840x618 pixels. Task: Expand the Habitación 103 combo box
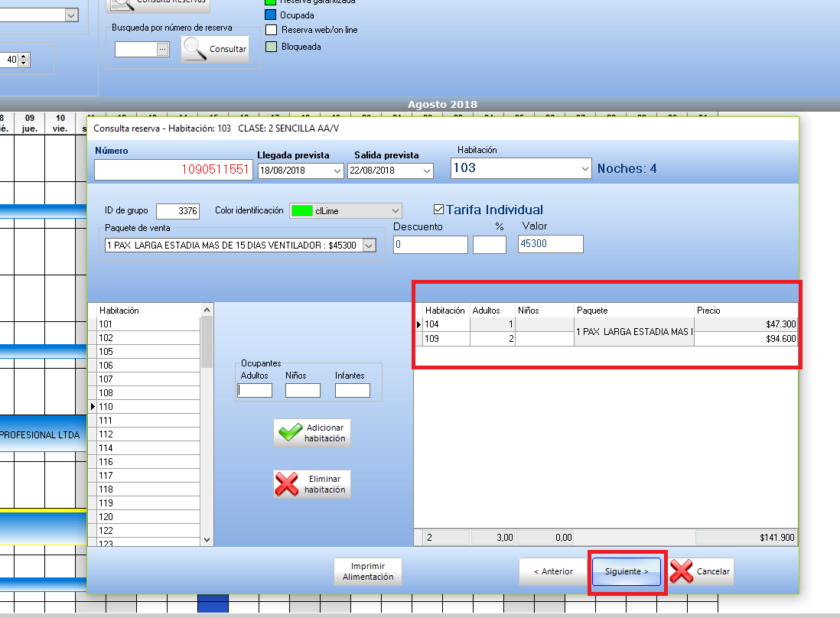click(x=584, y=168)
